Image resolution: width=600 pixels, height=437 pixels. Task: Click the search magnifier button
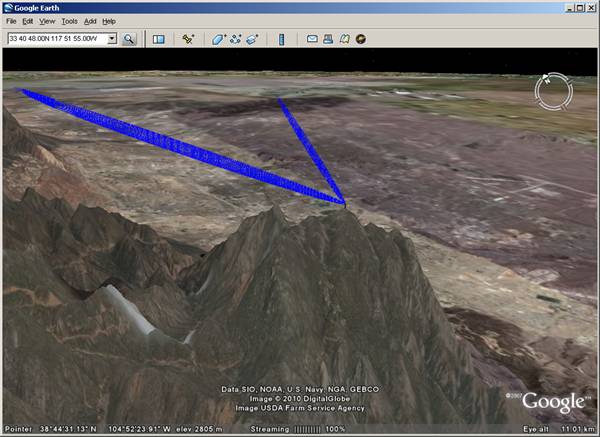[x=129, y=39]
